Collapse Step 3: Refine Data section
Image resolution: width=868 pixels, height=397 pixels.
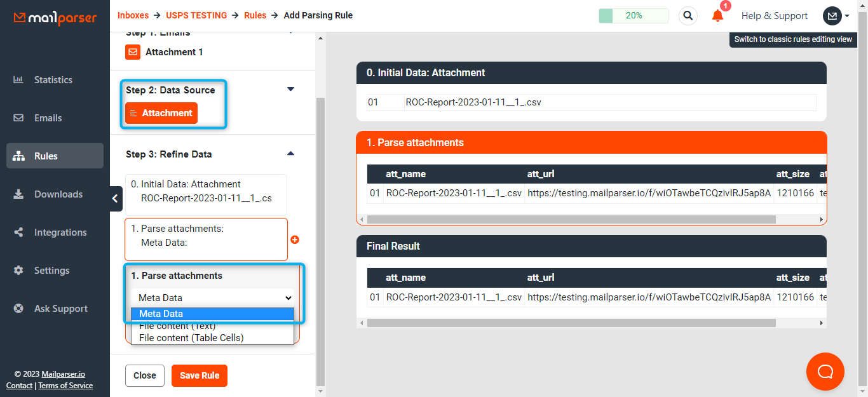point(291,153)
